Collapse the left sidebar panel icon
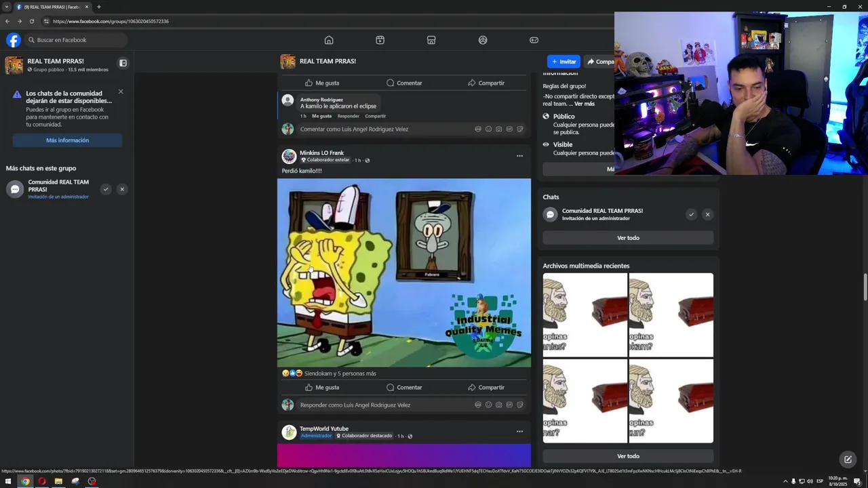The height and width of the screenshot is (488, 868). [123, 63]
